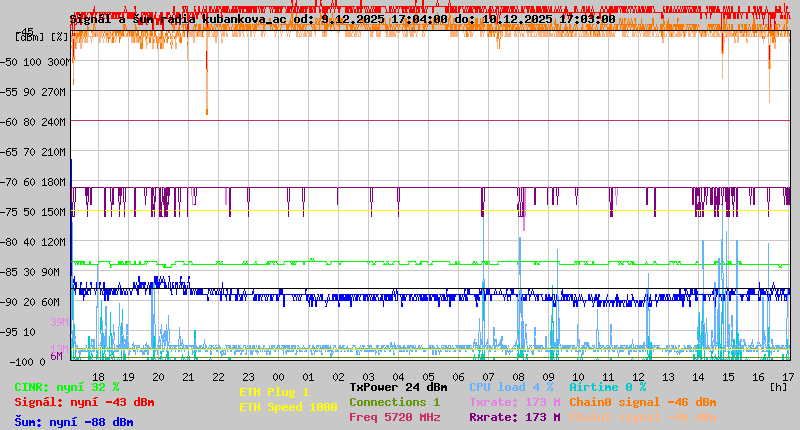
Task: Click hour label '15' on the time axis
Action: pos(728,377)
